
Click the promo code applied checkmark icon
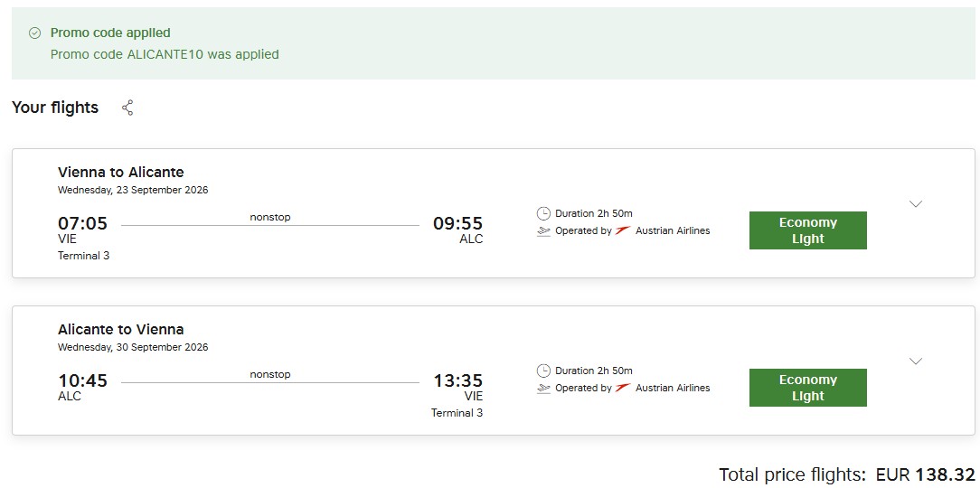point(34,33)
